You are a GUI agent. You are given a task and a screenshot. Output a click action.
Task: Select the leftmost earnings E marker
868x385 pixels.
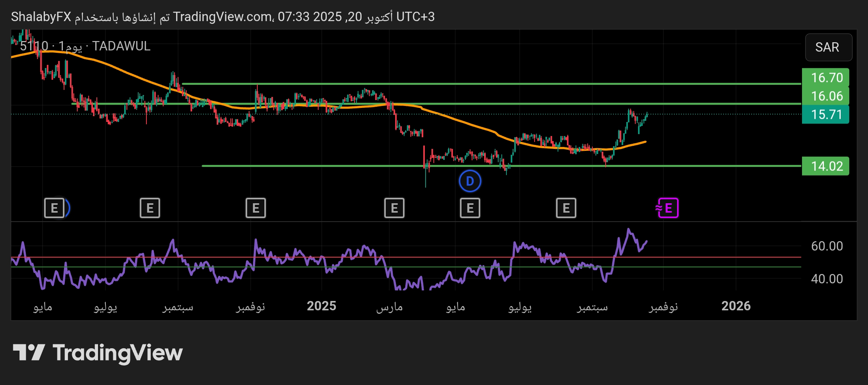54,208
